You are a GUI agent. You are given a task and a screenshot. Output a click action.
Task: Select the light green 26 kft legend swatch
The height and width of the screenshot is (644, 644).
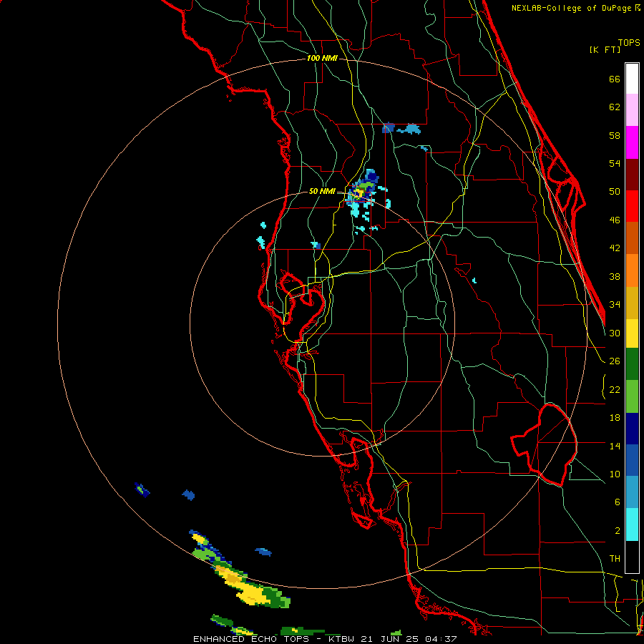point(632,396)
